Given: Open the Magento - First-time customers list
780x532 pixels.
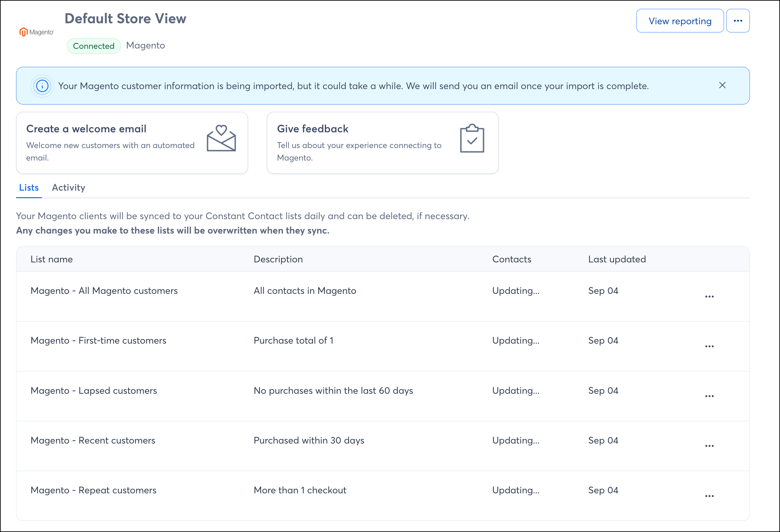Looking at the screenshot, I should click(98, 340).
